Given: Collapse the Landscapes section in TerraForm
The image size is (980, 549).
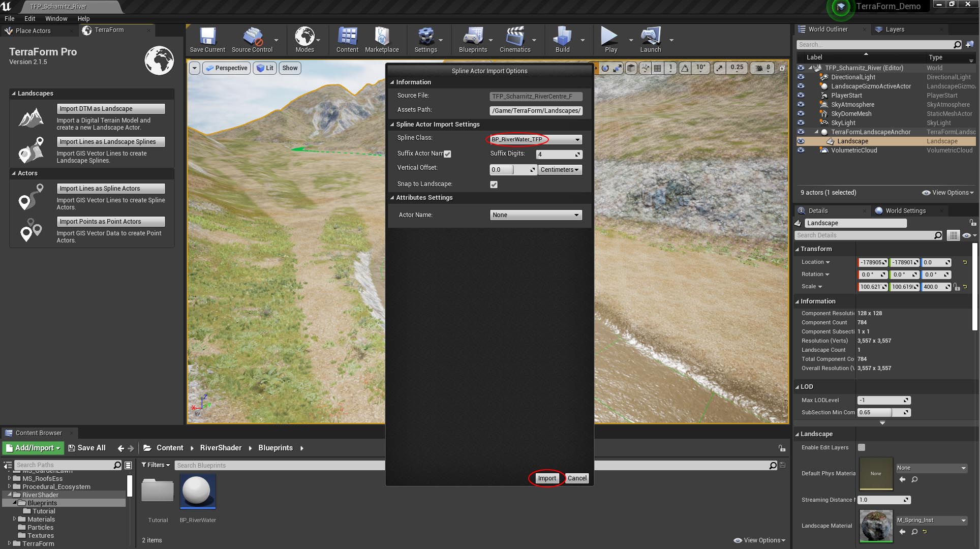Looking at the screenshot, I should (x=14, y=94).
